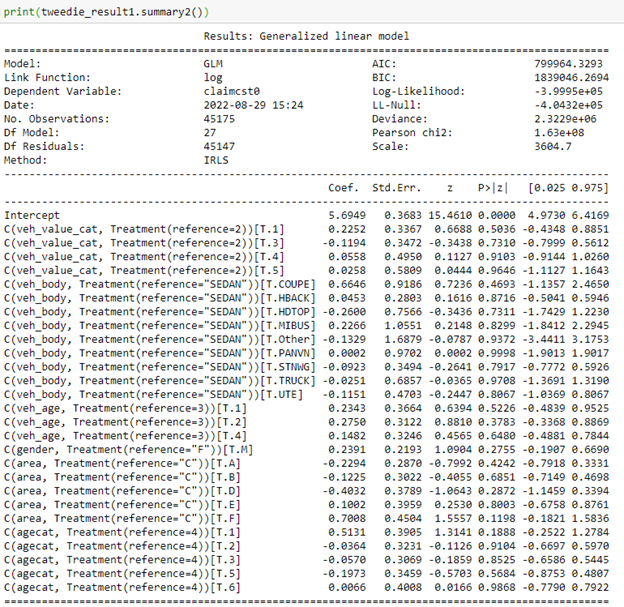Select the Intercept coefficient 5.6949
The height and width of the screenshot is (607, 624).
[346, 215]
